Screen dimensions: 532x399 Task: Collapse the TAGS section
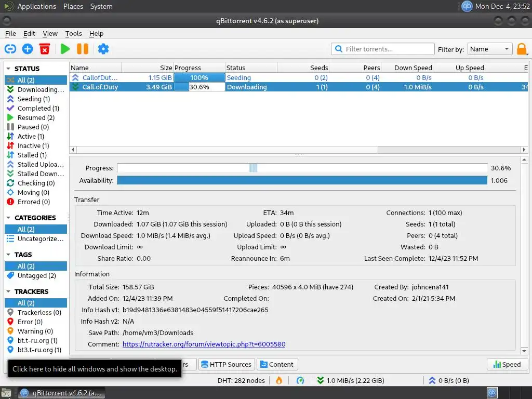tap(8, 255)
